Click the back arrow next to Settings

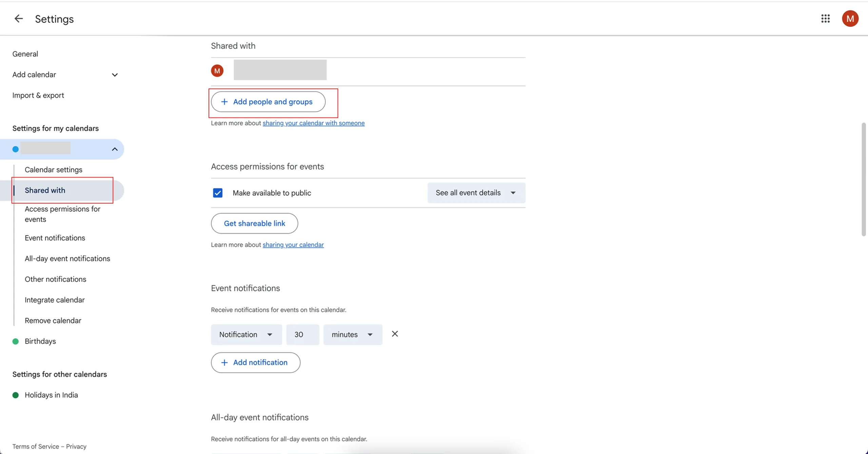(18, 19)
